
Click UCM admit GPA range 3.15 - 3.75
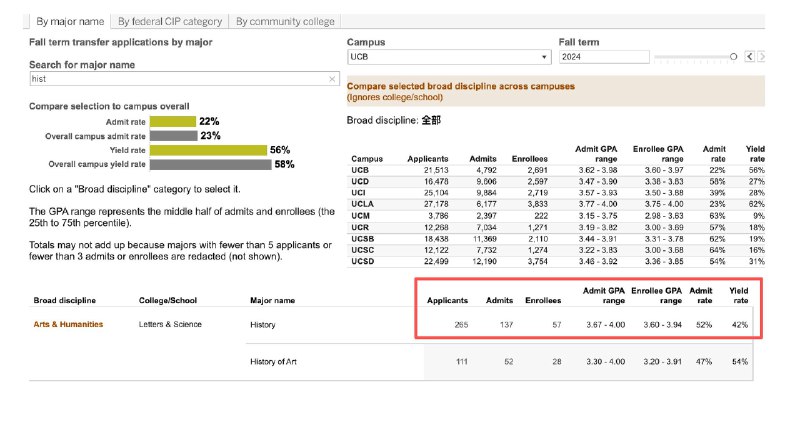598,216
